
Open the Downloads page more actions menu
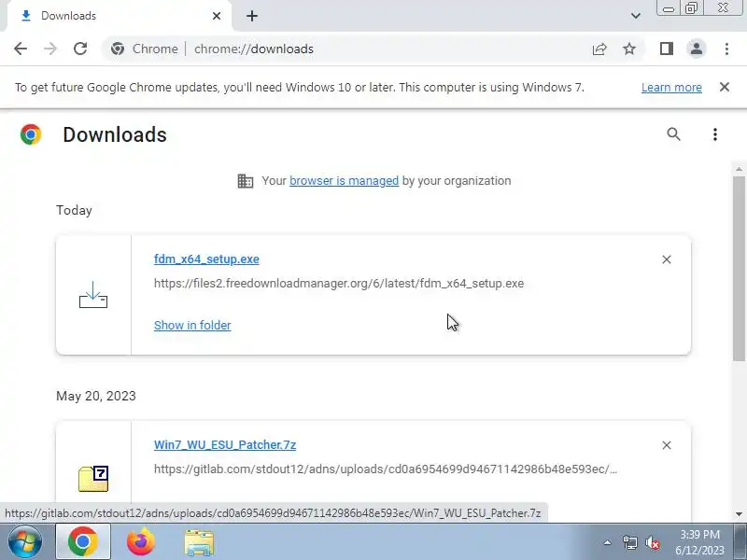point(715,134)
